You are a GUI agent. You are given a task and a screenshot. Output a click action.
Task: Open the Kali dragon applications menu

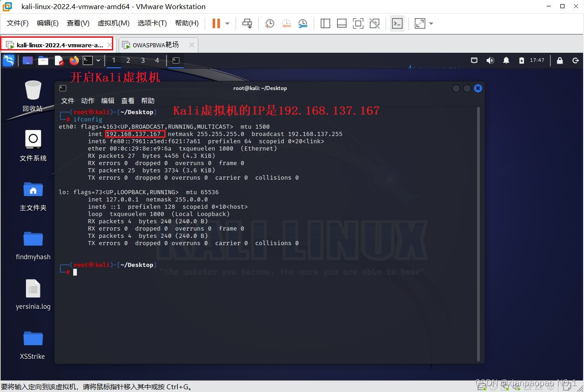tap(9, 60)
